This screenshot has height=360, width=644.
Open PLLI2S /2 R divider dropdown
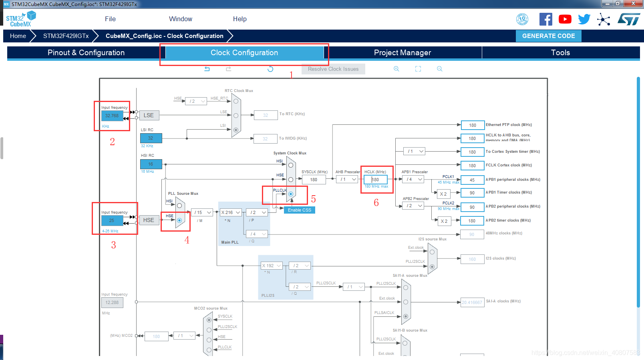300,266
